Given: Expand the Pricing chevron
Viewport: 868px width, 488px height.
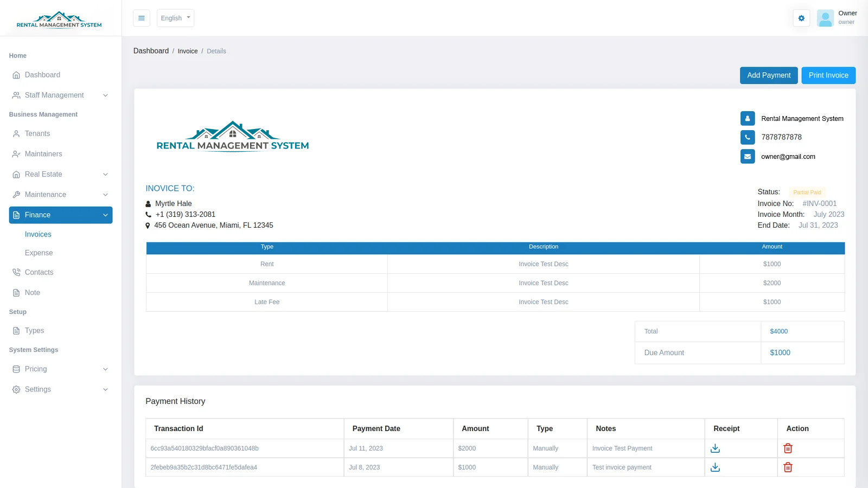Looking at the screenshot, I should [x=105, y=369].
